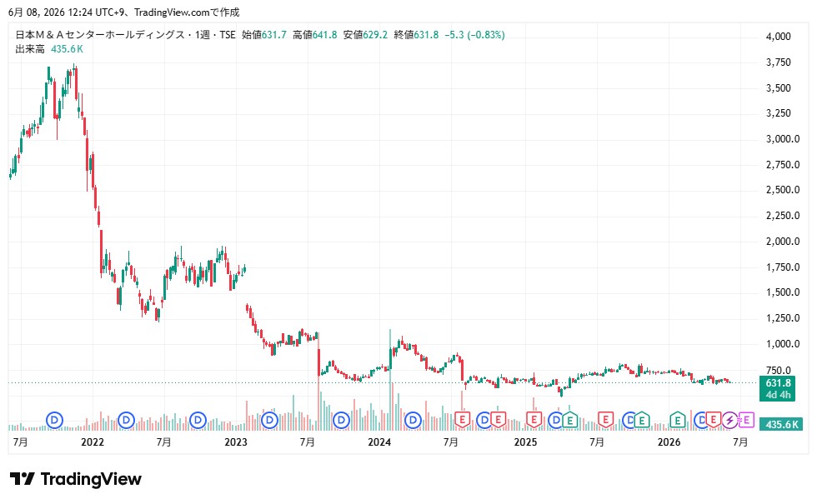
Task: Click the dividend D marker before 2024
Action: [341, 420]
